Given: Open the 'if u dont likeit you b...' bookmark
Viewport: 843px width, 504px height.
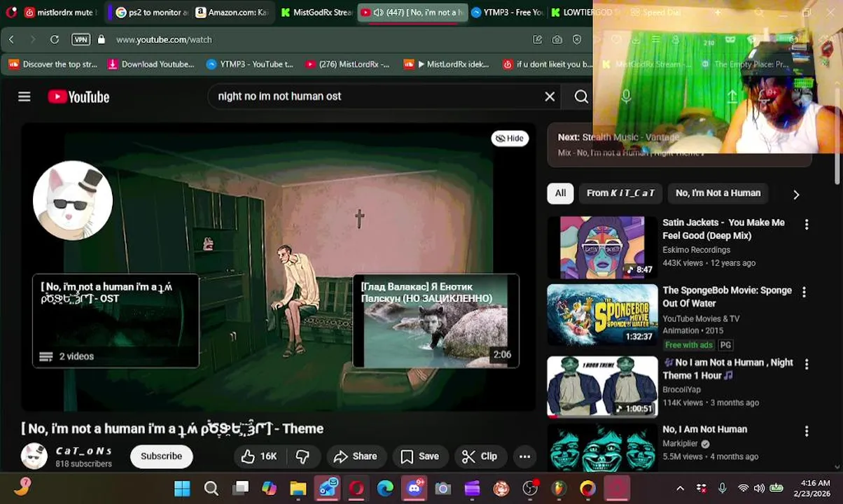Looking at the screenshot, I should pos(548,64).
